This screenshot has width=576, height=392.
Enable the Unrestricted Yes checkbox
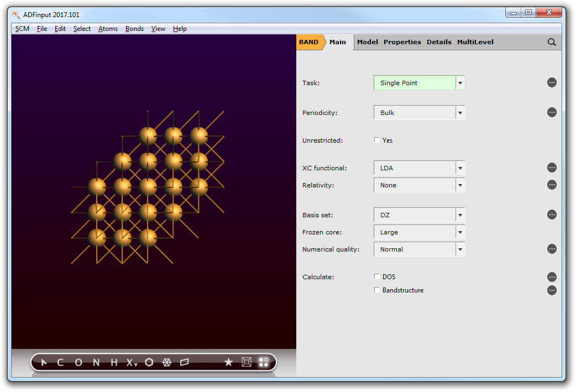[377, 140]
